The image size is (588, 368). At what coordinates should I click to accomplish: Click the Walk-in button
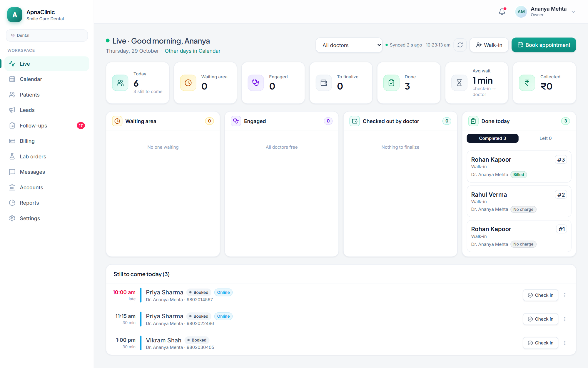tap(489, 45)
